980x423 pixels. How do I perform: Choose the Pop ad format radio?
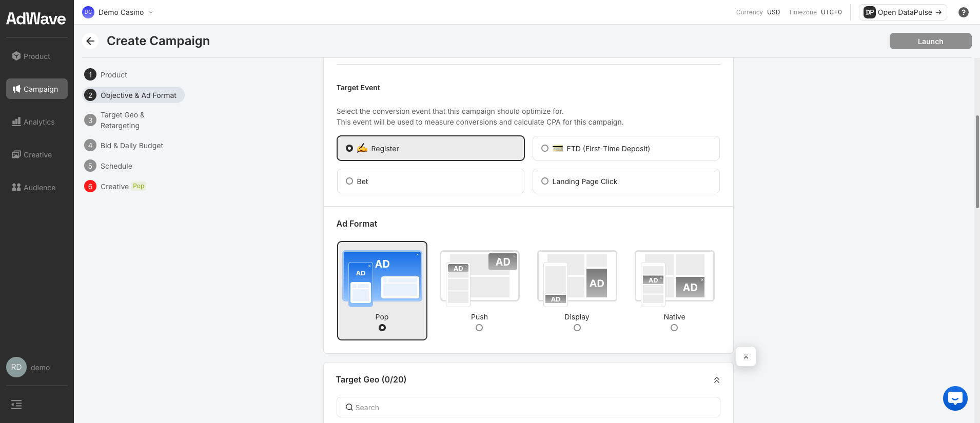click(x=382, y=328)
